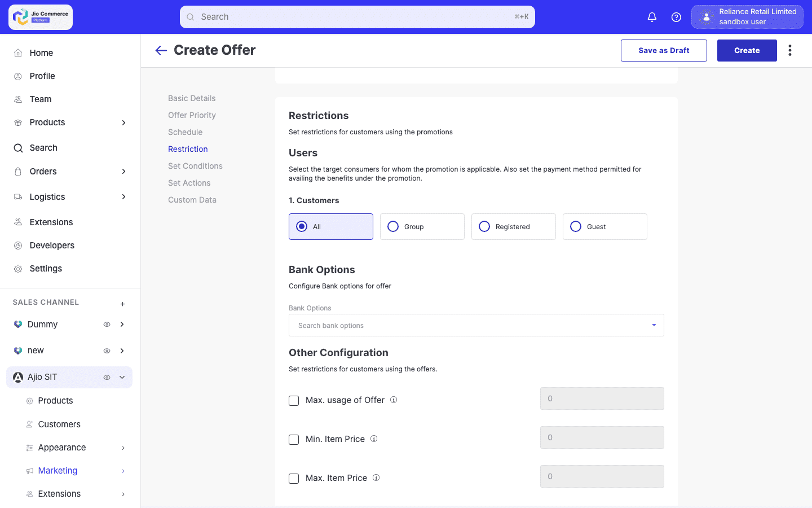The image size is (812, 508).
Task: Click the Save as Draft button
Action: click(x=664, y=50)
